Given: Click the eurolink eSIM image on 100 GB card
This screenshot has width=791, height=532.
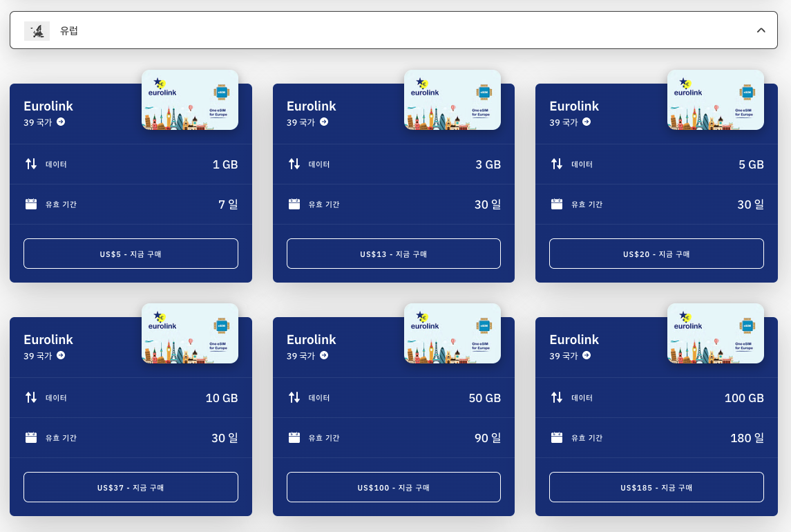Looking at the screenshot, I should click(715, 334).
